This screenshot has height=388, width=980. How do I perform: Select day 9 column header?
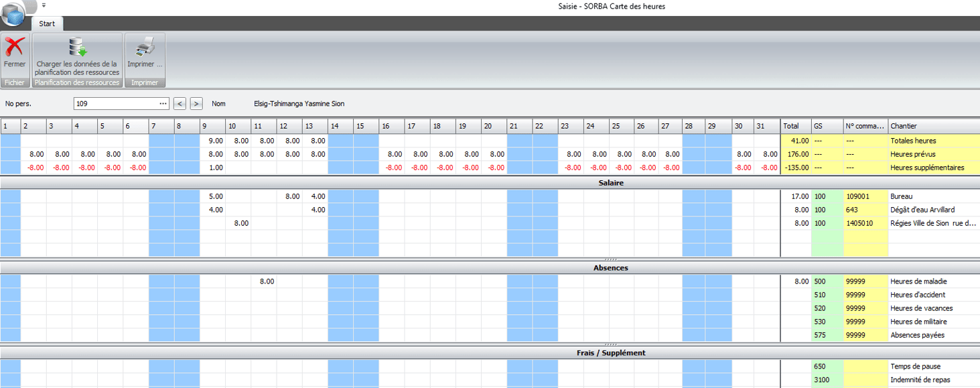tap(212, 125)
